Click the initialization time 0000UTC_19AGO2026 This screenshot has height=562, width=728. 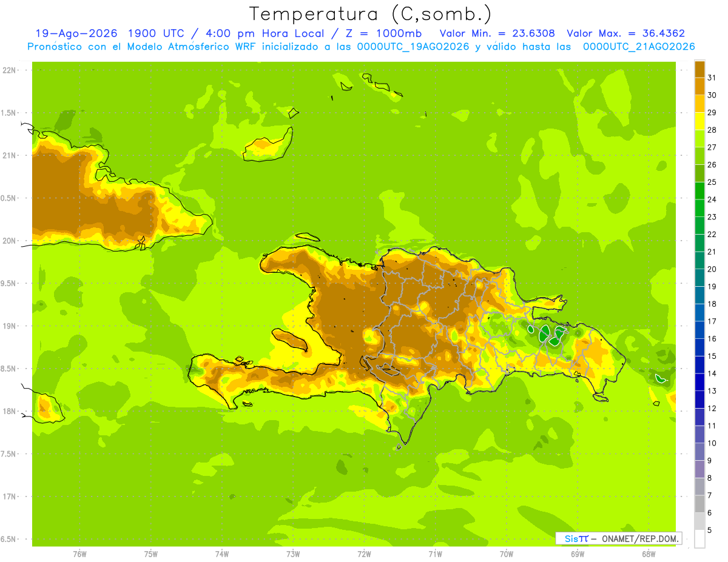413,47
